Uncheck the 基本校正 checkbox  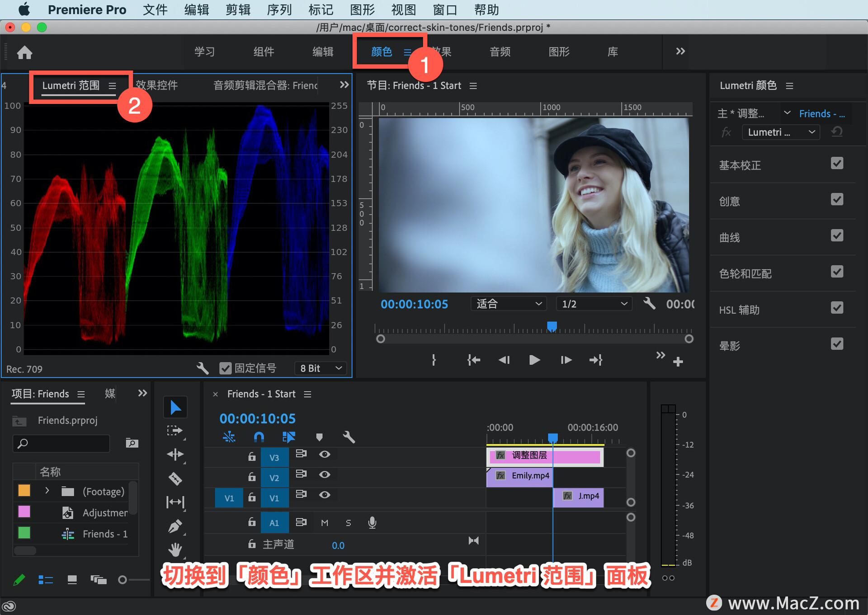837,164
